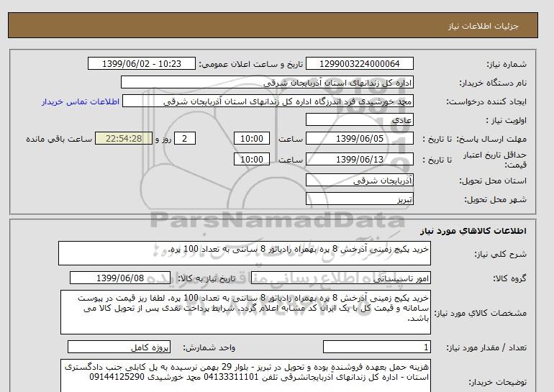554x392 pixels.
Task: Click the label ایجاد کننده درخواست
Action: click(486, 101)
